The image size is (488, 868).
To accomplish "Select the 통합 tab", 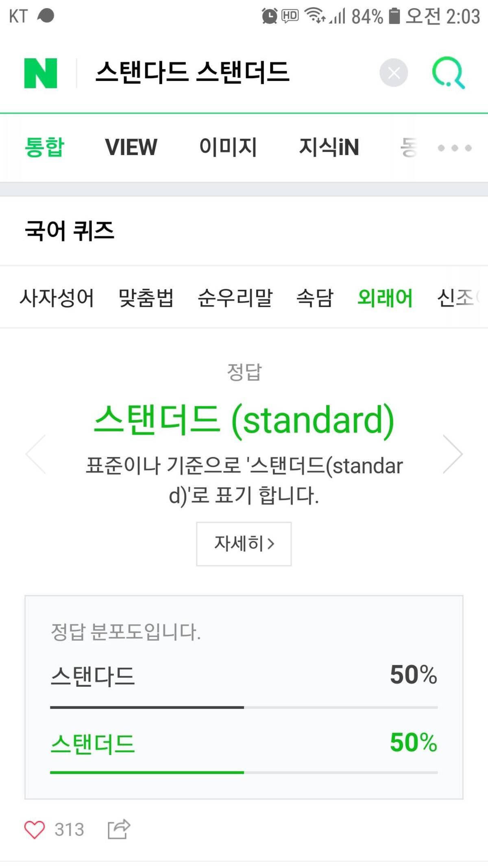I will coord(45,147).
